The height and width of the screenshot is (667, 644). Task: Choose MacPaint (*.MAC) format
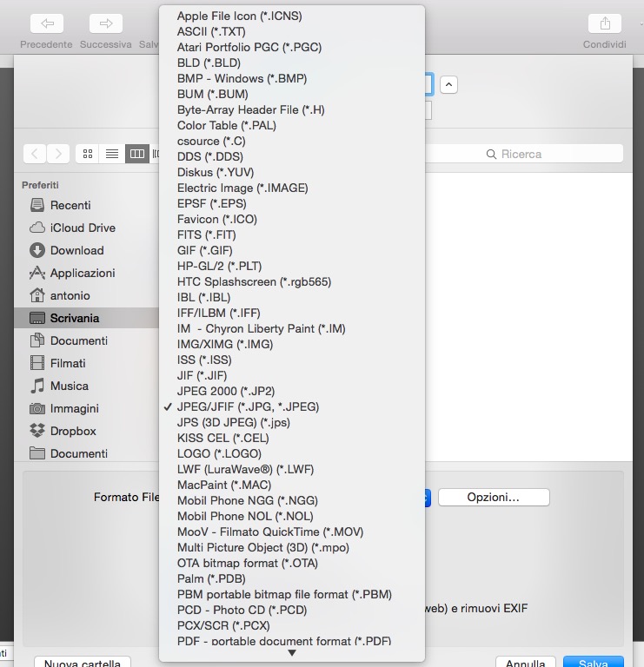[x=292, y=485]
